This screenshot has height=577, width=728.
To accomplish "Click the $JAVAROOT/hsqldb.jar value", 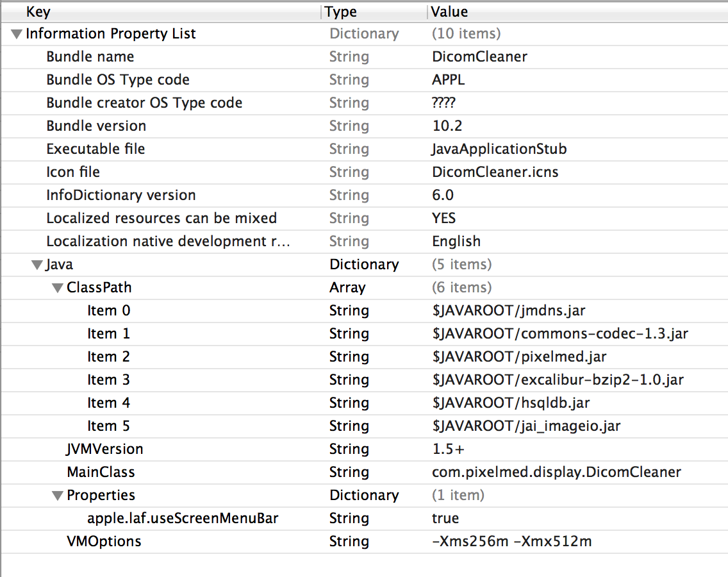I will [511, 403].
